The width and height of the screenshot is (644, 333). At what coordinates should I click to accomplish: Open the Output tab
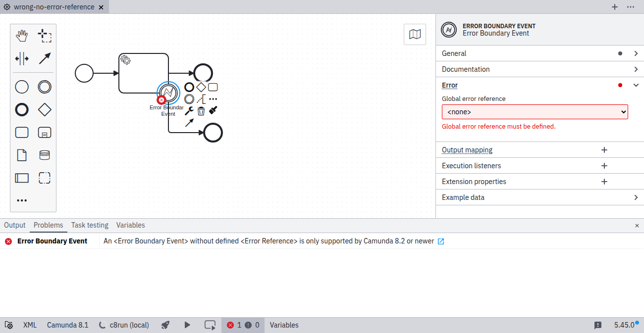[x=15, y=225]
